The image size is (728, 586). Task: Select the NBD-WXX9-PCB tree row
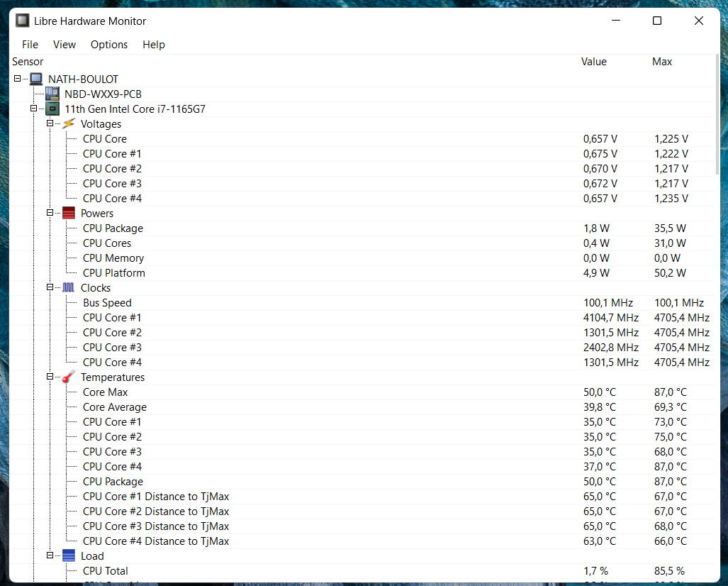point(362,94)
